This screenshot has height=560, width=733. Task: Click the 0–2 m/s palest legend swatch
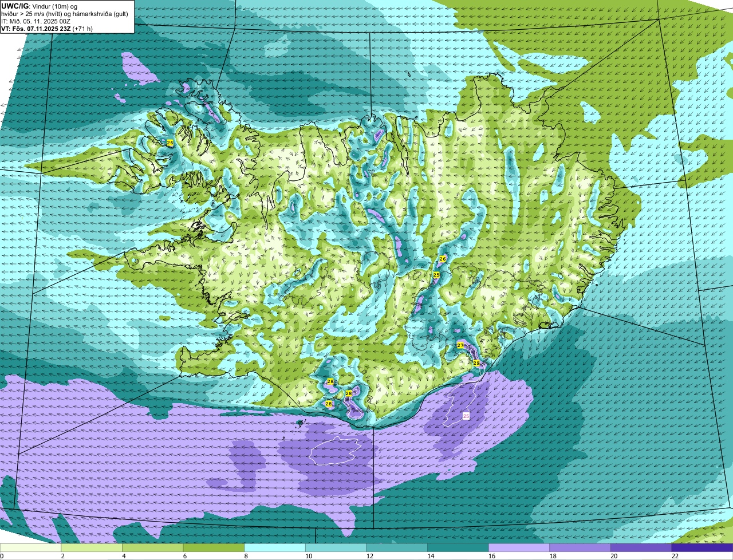pos(30,547)
